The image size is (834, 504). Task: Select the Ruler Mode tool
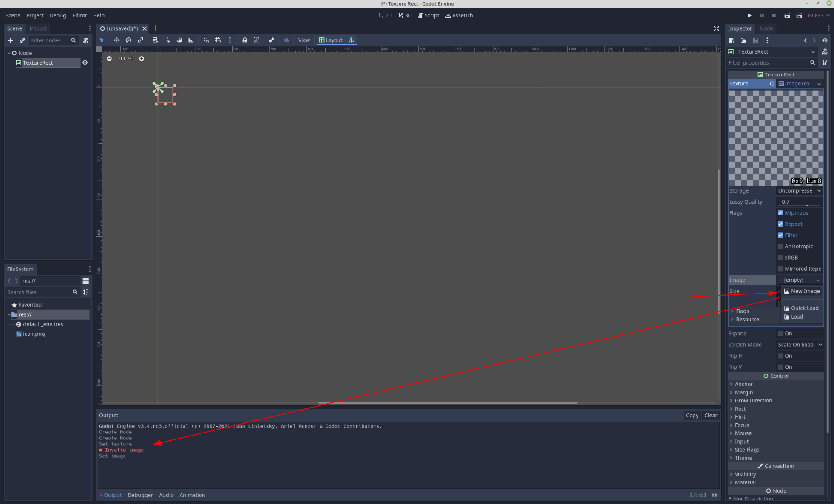click(190, 40)
